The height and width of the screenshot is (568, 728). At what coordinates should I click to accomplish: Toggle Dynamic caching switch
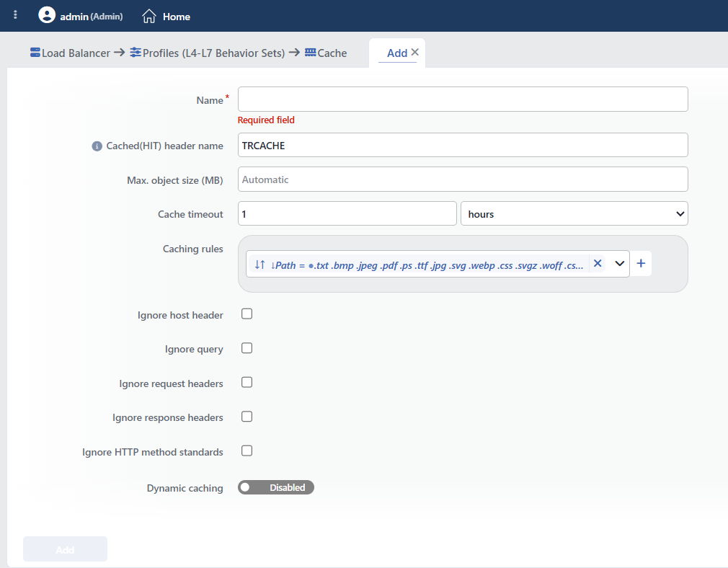[276, 488]
